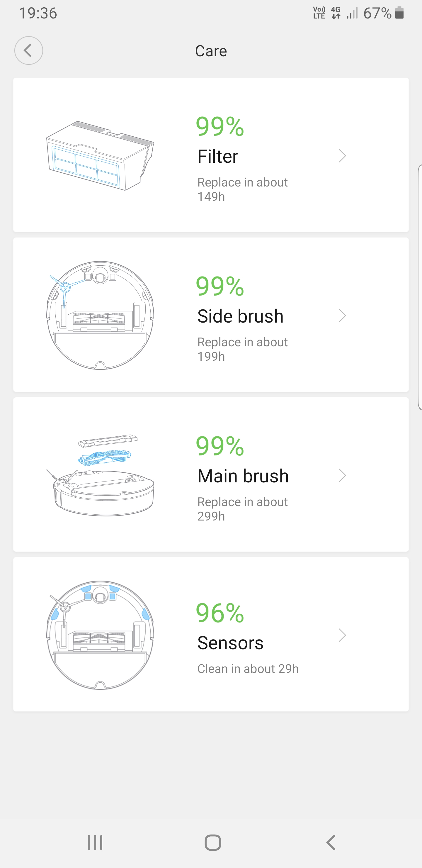This screenshot has height=868, width=422.
Task: Open the Filter maintenance item
Action: point(217,156)
